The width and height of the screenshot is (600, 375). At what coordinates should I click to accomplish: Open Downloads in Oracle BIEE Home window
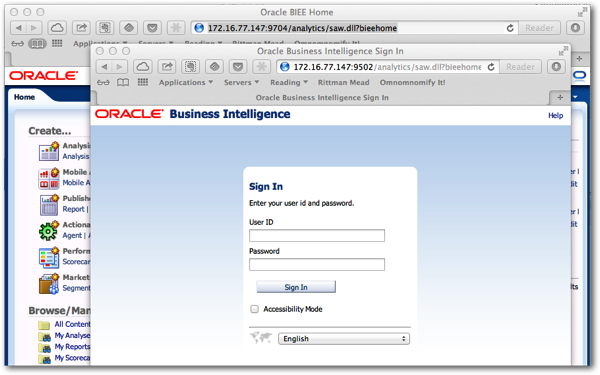575,28
